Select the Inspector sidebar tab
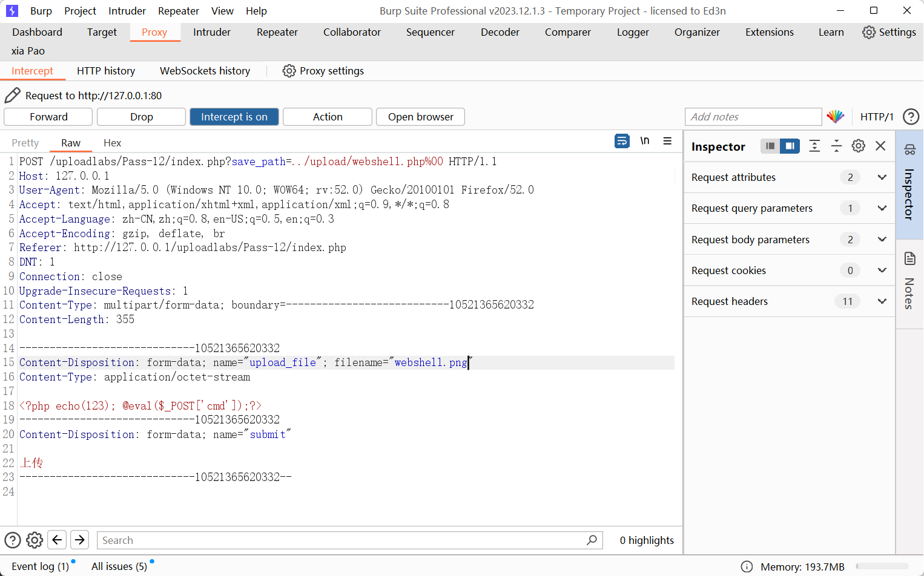Viewport: 924px width, 576px height. [909, 185]
